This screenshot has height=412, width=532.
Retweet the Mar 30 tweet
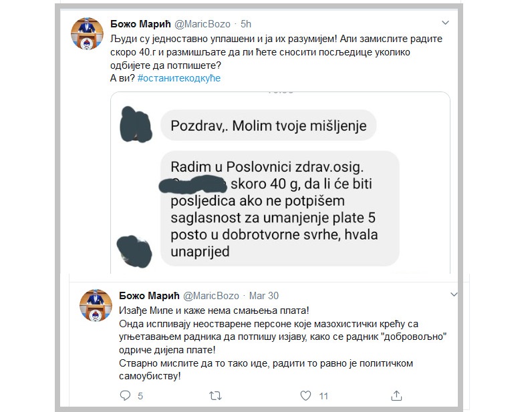[215, 395]
